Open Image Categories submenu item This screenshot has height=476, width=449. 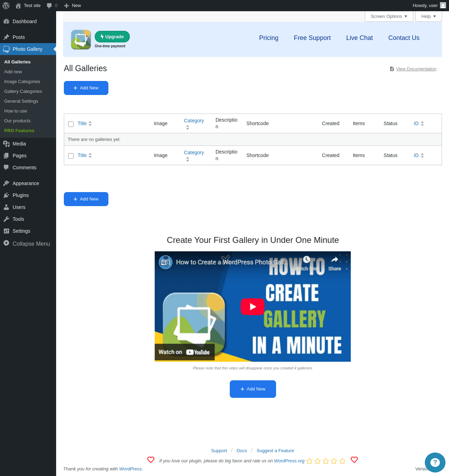point(22,81)
